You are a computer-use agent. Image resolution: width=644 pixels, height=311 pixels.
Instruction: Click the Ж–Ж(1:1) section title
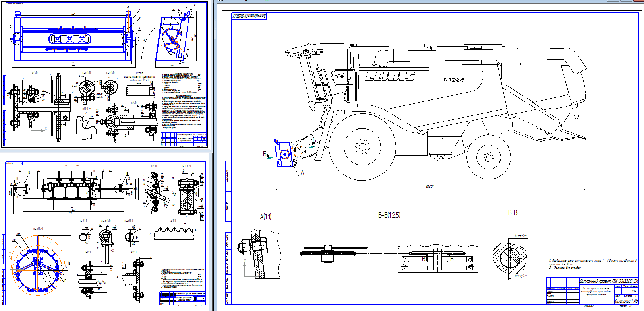coord(106,221)
